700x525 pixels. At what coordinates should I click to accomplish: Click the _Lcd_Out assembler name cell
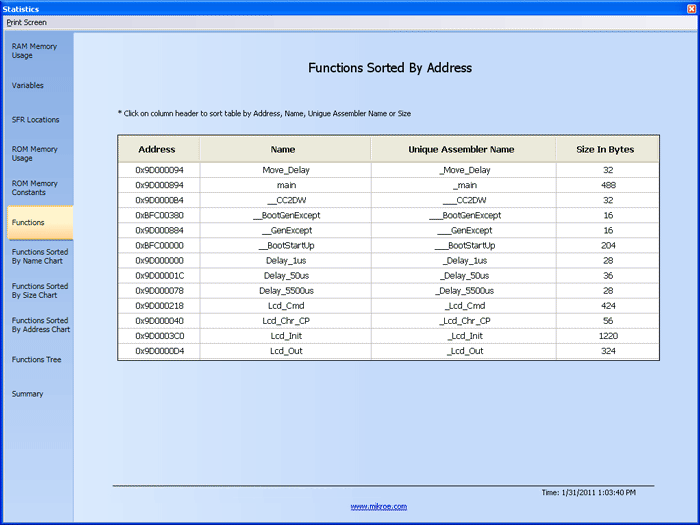[464, 351]
